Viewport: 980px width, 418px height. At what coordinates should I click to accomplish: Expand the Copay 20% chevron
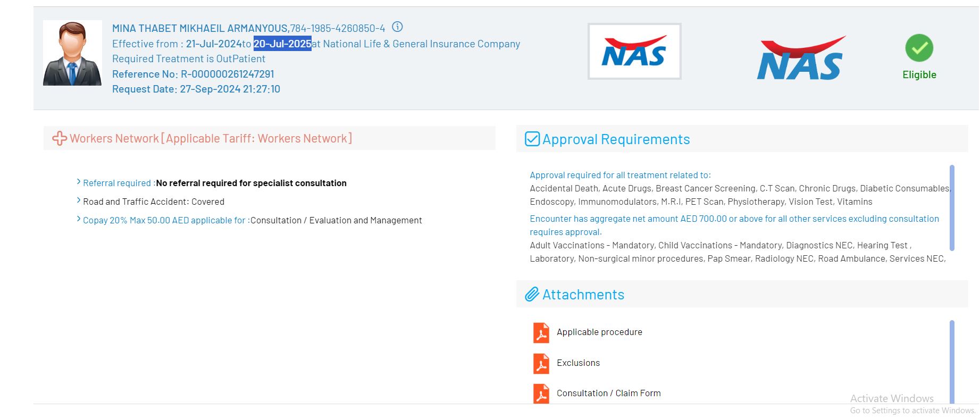(x=79, y=219)
